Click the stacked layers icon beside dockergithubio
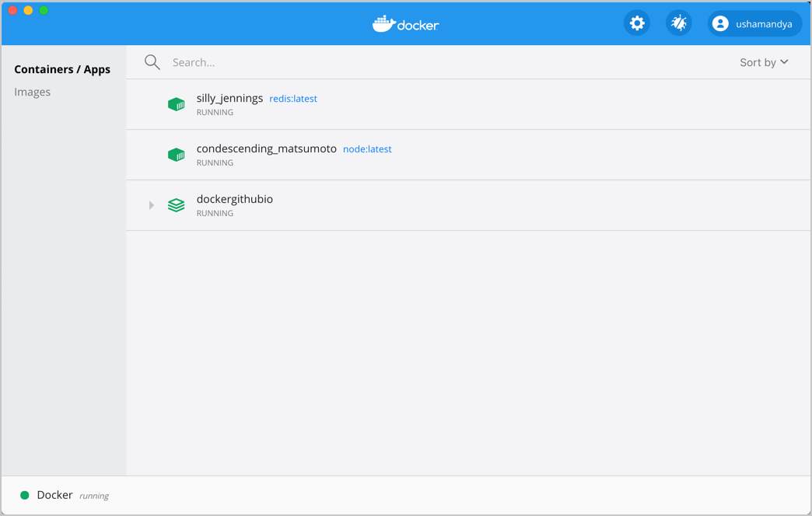 pos(176,204)
